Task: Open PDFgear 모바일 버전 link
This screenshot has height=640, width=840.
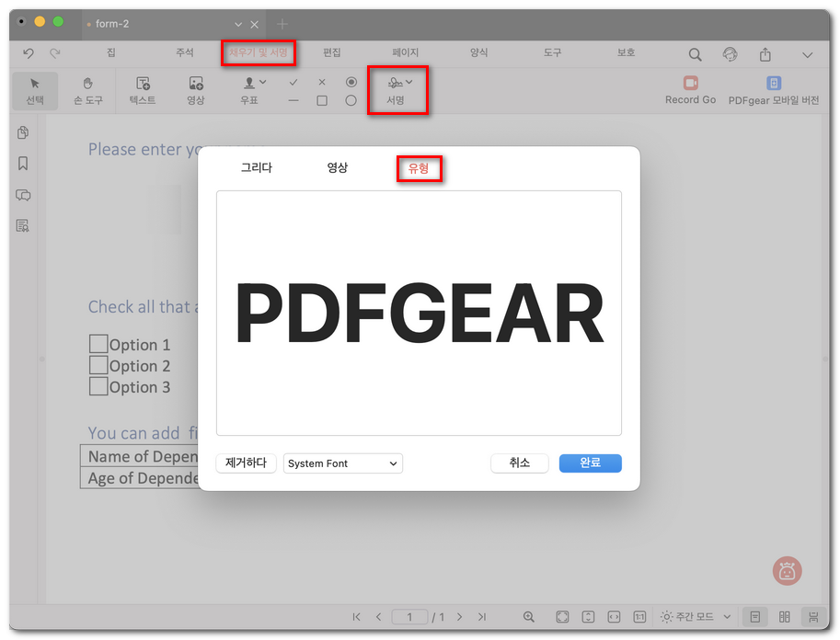Action: coord(774,90)
